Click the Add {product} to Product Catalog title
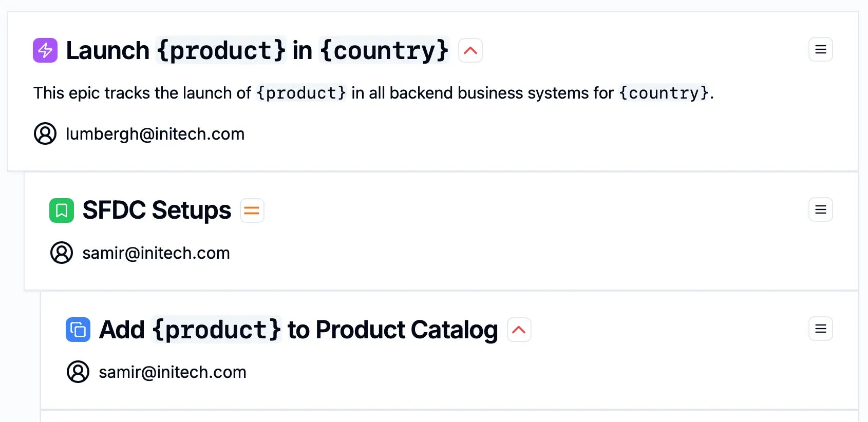This screenshot has width=868, height=422. 298,330
